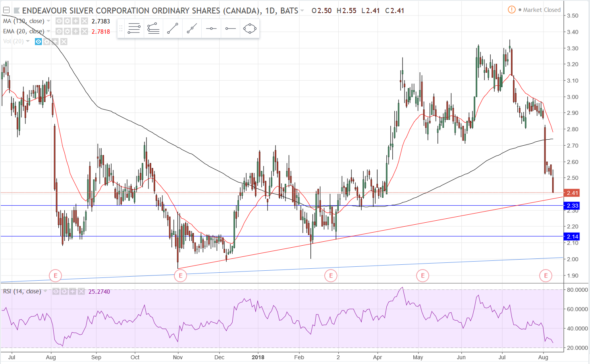Click the Jun label on the time axis

point(461,357)
